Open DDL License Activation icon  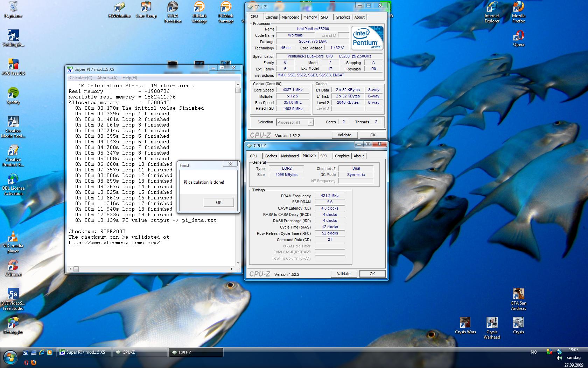tap(13, 184)
